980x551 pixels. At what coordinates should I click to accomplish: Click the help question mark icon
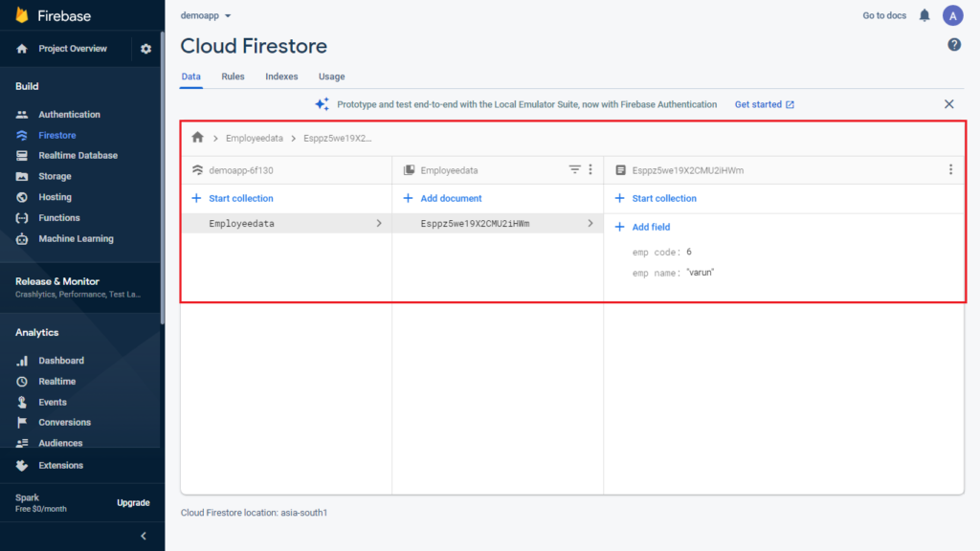(x=954, y=45)
